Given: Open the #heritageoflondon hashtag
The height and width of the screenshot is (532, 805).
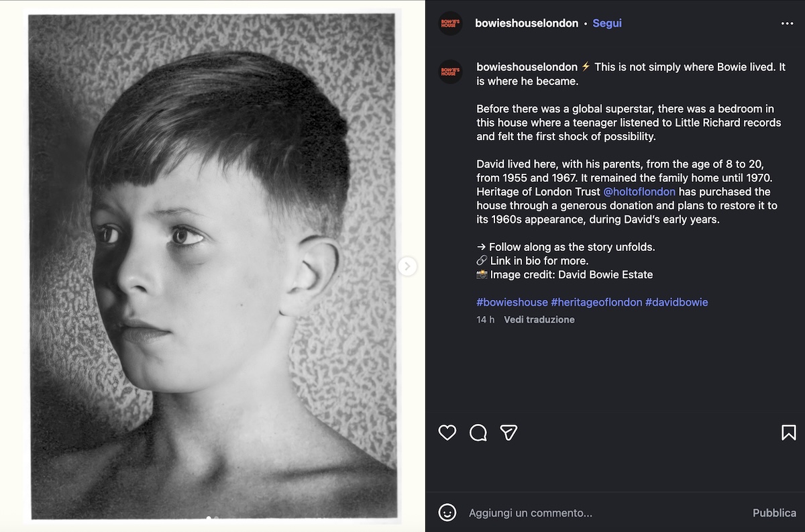Looking at the screenshot, I should click(x=596, y=303).
